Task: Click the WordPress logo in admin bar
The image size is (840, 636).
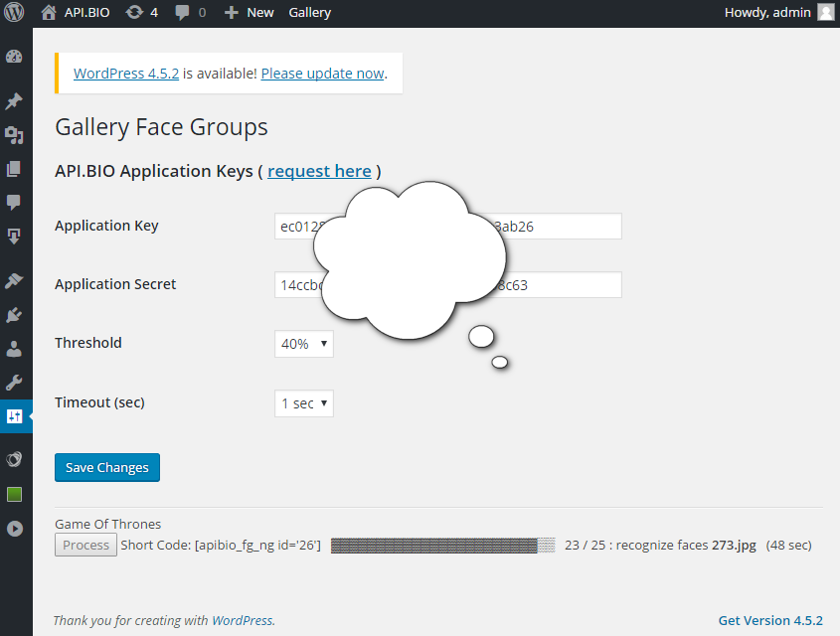Action: pyautogui.click(x=14, y=12)
